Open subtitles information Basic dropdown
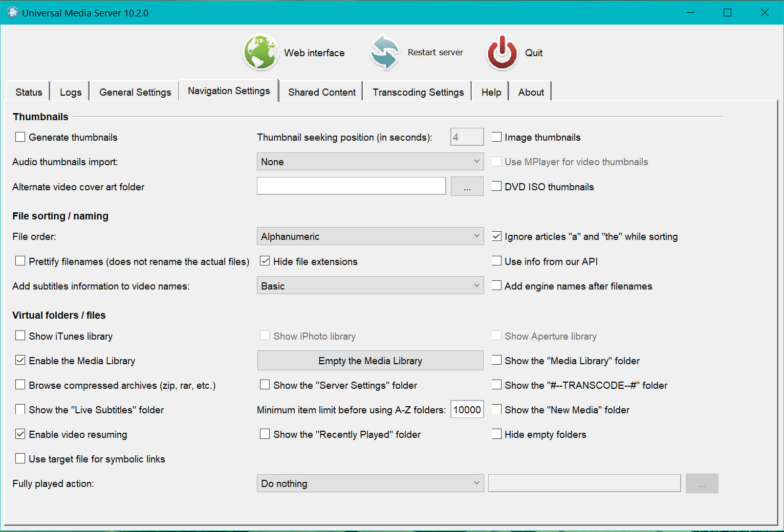This screenshot has height=532, width=784. click(370, 285)
